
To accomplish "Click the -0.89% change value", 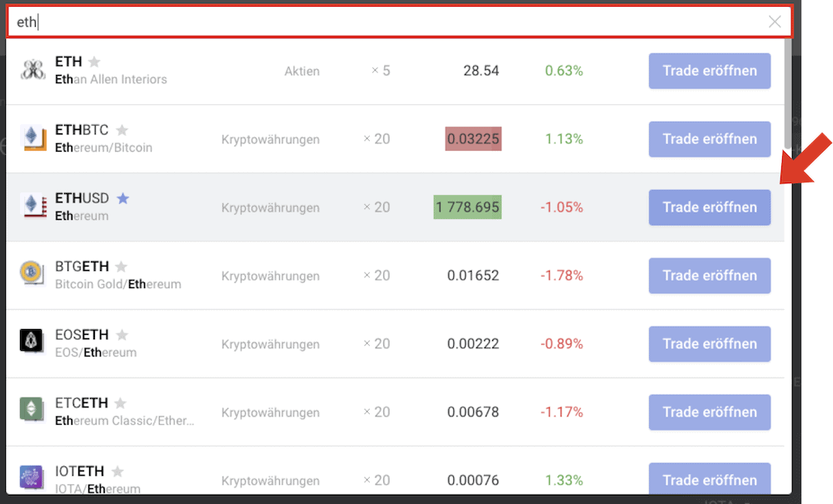I will (561, 343).
